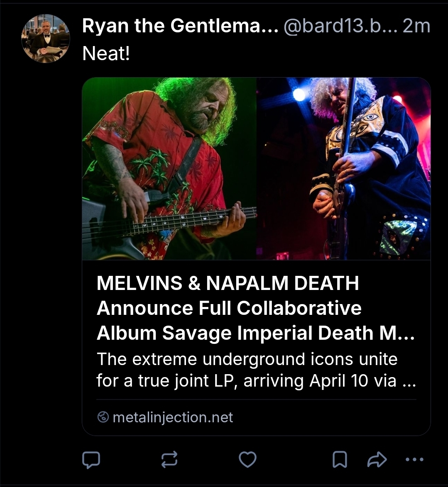Click the "Album Savage Imperial Death M..." headline line
Image resolution: width=448 pixels, height=487 pixels.
coord(255,333)
